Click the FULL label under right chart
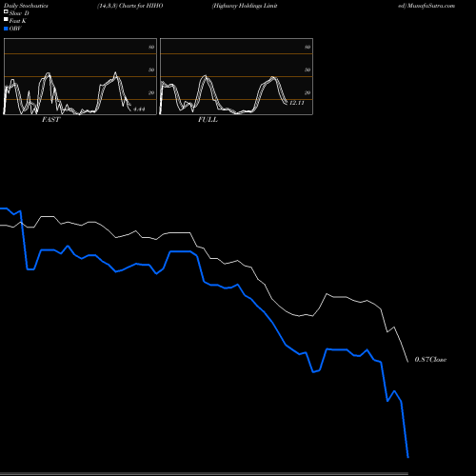This screenshot has width=476, height=476. pos(208,120)
